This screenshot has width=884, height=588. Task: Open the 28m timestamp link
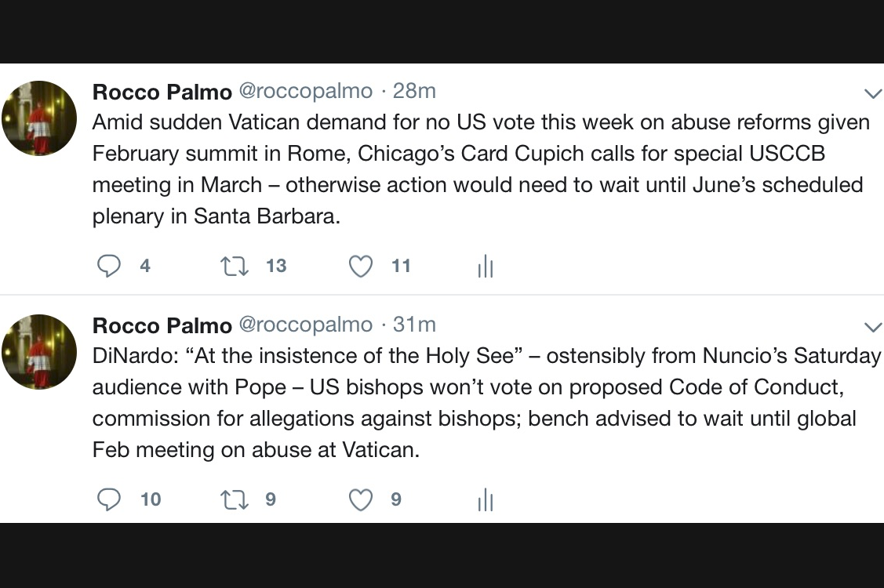pos(414,91)
